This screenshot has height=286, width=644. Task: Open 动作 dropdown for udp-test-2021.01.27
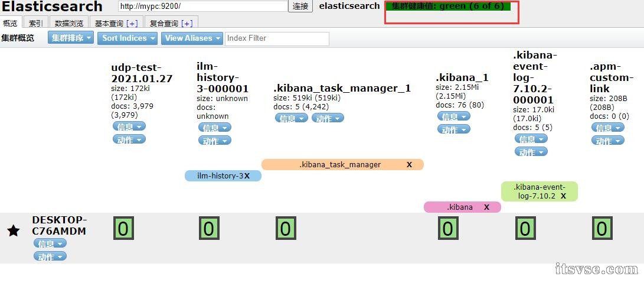coord(129,139)
